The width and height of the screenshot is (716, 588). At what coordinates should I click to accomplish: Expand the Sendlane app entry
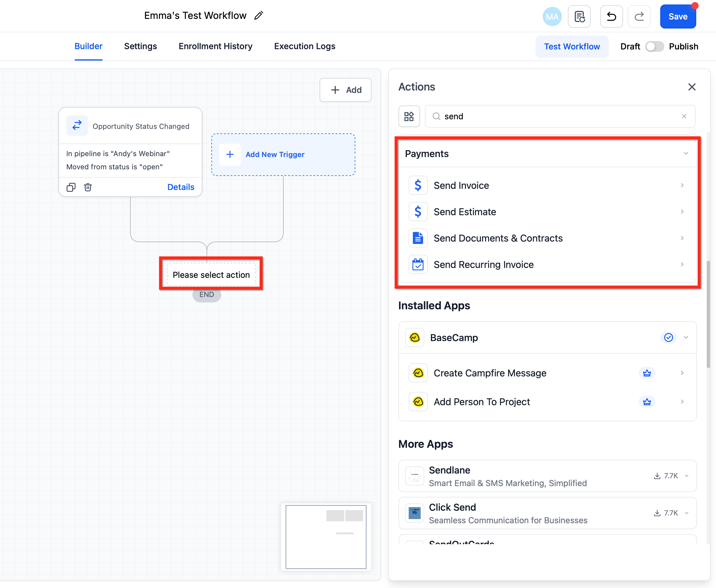click(x=687, y=476)
